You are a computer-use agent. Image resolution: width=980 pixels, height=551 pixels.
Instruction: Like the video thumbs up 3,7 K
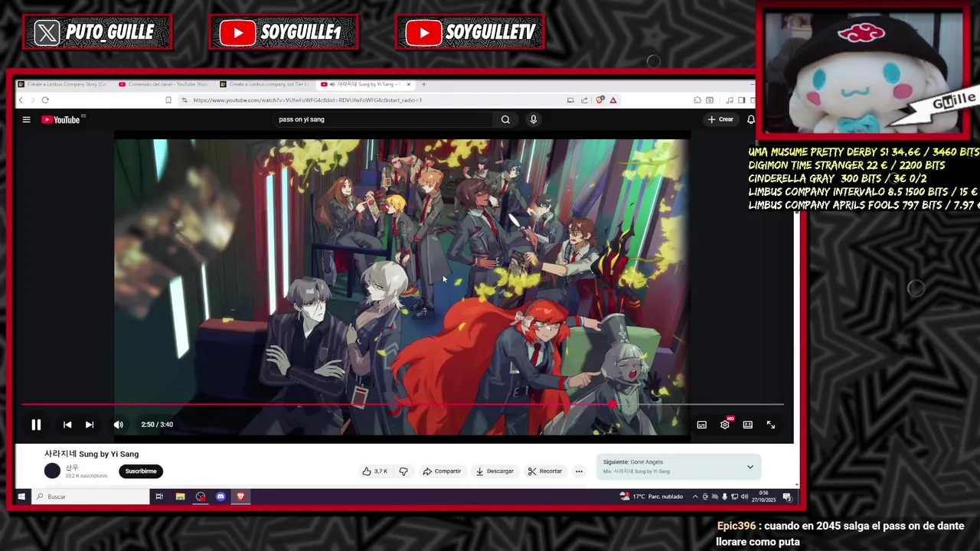coord(375,471)
